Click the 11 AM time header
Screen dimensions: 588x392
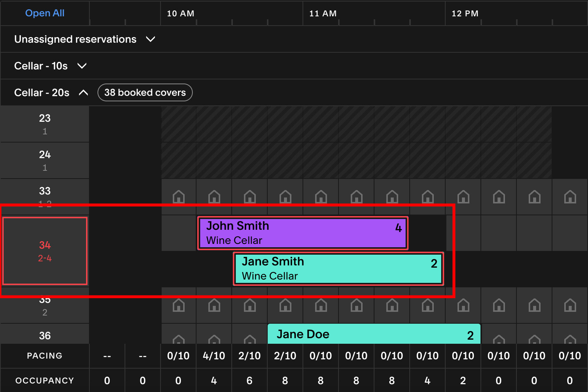[x=323, y=13]
